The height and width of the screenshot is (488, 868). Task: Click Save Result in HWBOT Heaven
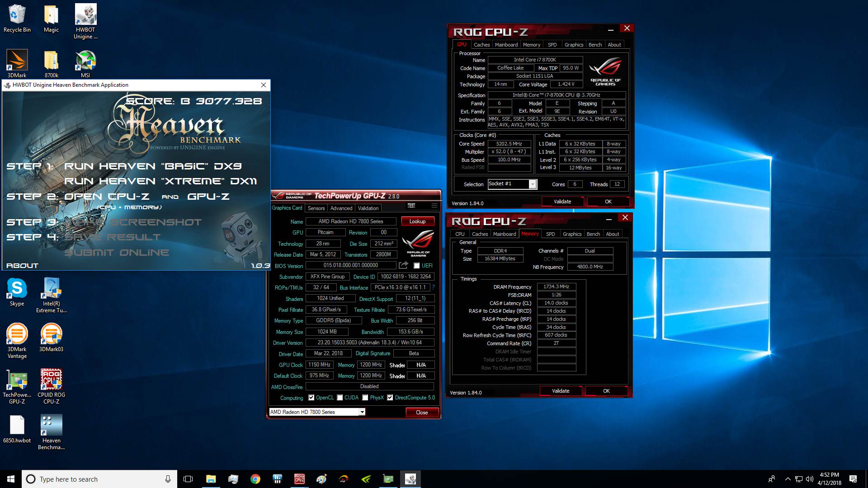coord(112,237)
